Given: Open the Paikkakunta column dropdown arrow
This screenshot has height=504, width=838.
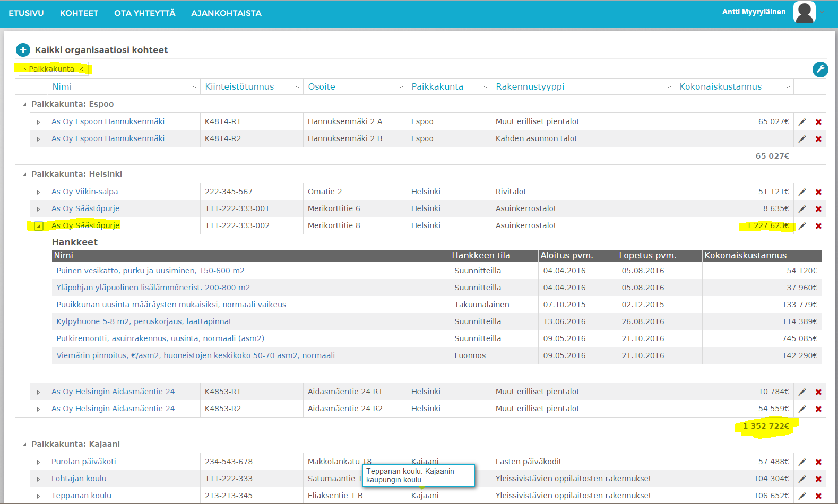Looking at the screenshot, I should (485, 87).
